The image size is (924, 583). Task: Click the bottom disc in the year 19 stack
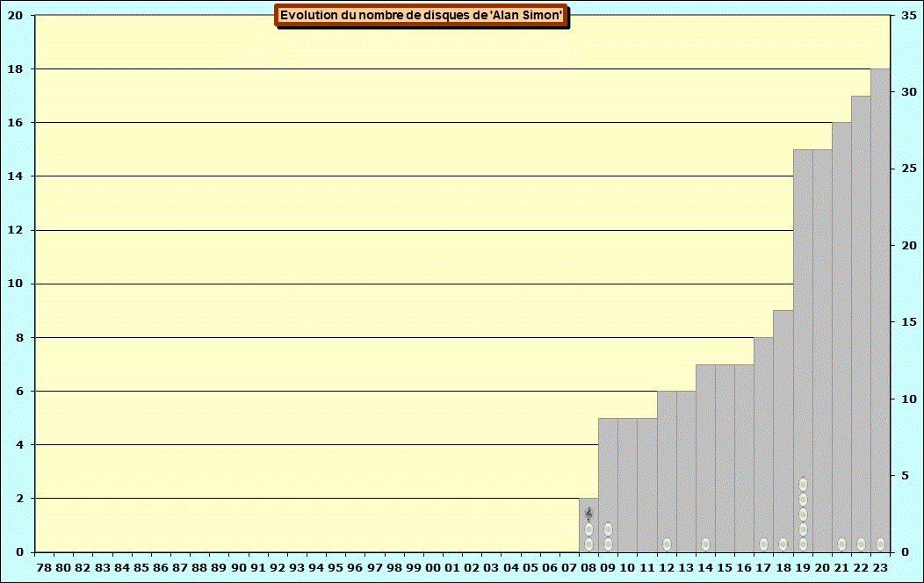[x=803, y=544]
